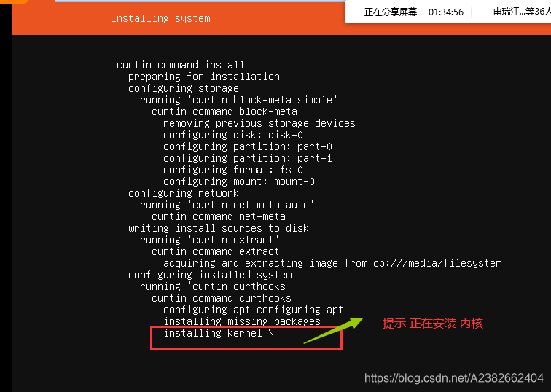Click the line running 'curtin curthooks'
Image resolution: width=551 pixels, height=392 pixels.
pos(216,286)
